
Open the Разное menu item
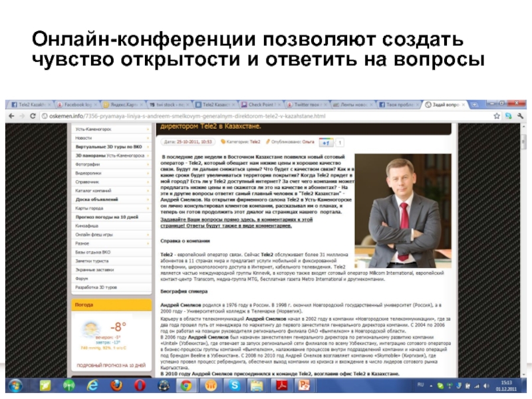pos(111,243)
